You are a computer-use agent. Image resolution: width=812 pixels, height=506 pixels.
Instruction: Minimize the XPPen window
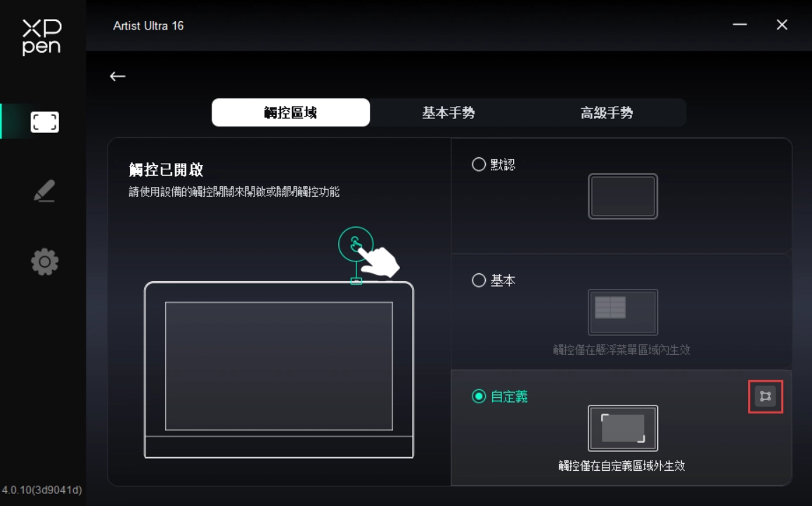coord(740,25)
